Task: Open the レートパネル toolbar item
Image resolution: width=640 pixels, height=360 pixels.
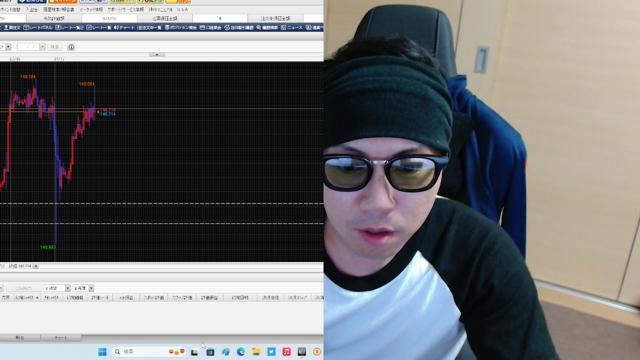Action: tap(38, 27)
